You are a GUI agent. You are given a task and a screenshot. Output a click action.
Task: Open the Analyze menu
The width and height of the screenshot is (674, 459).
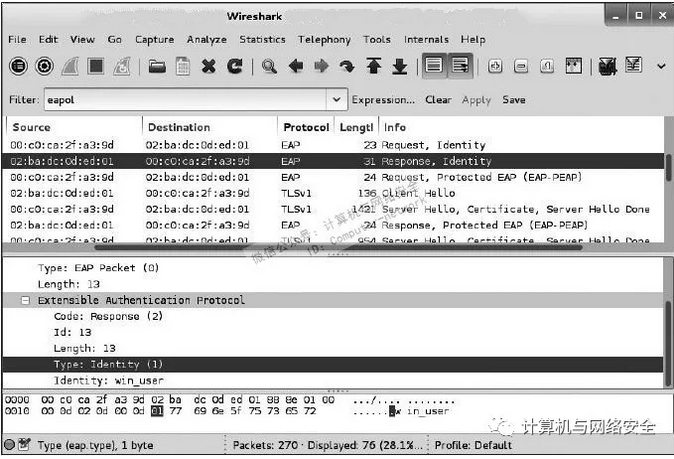pos(206,40)
